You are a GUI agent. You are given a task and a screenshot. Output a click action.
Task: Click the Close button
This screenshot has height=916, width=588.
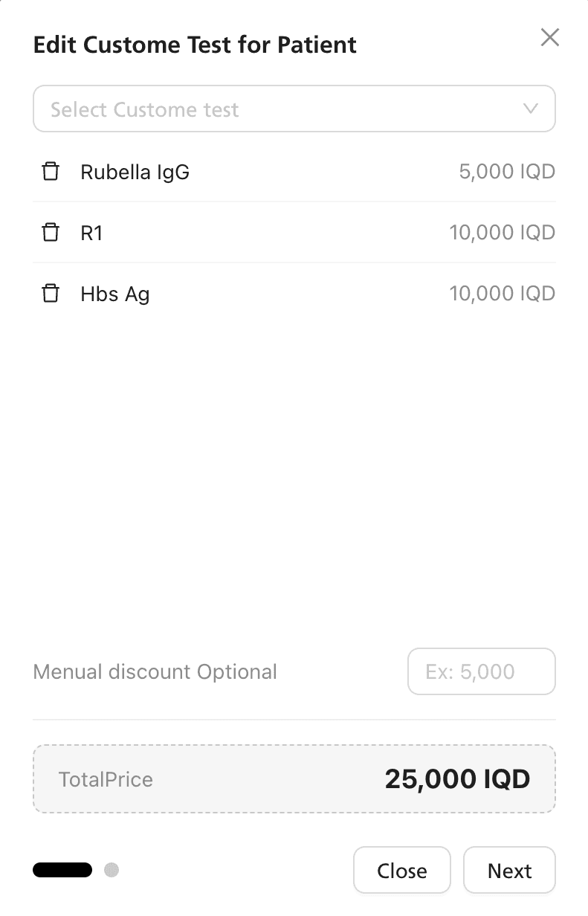tap(402, 870)
